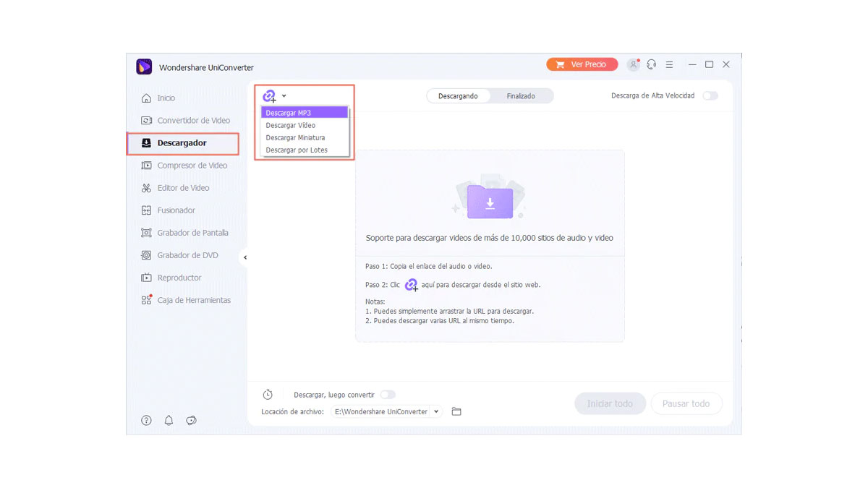Click the Ver Precio button

[582, 64]
